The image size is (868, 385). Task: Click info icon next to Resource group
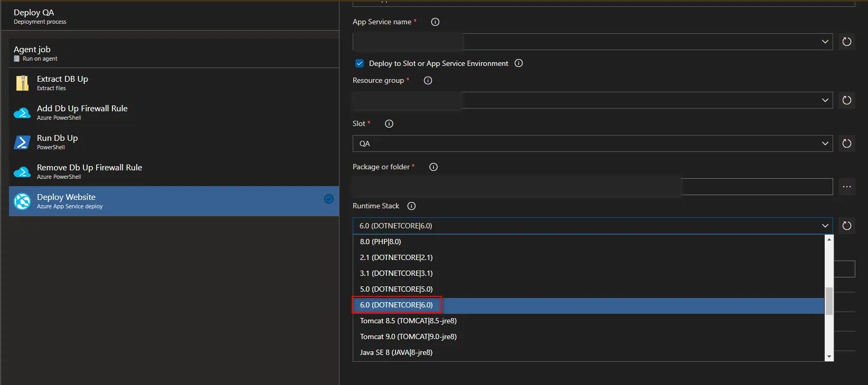pyautogui.click(x=428, y=81)
